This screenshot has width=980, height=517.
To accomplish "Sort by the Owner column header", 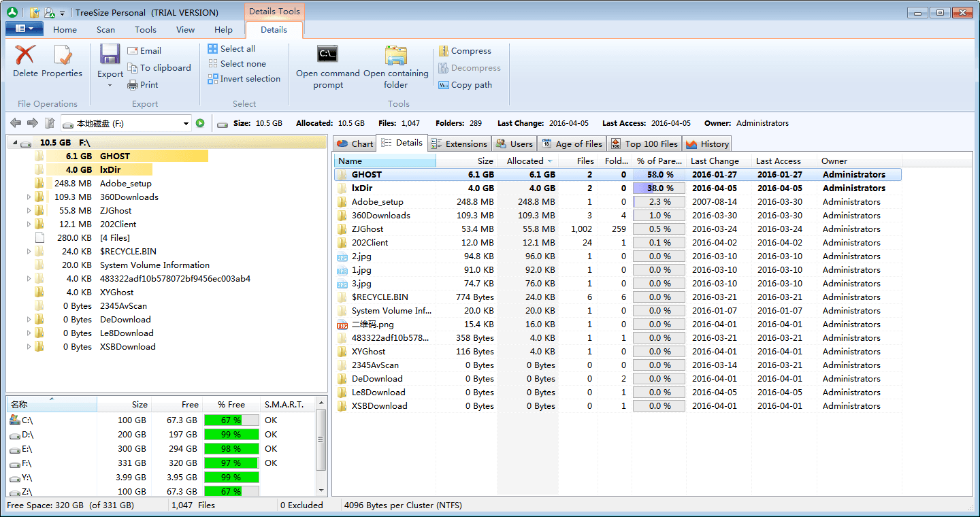I will click(860, 161).
